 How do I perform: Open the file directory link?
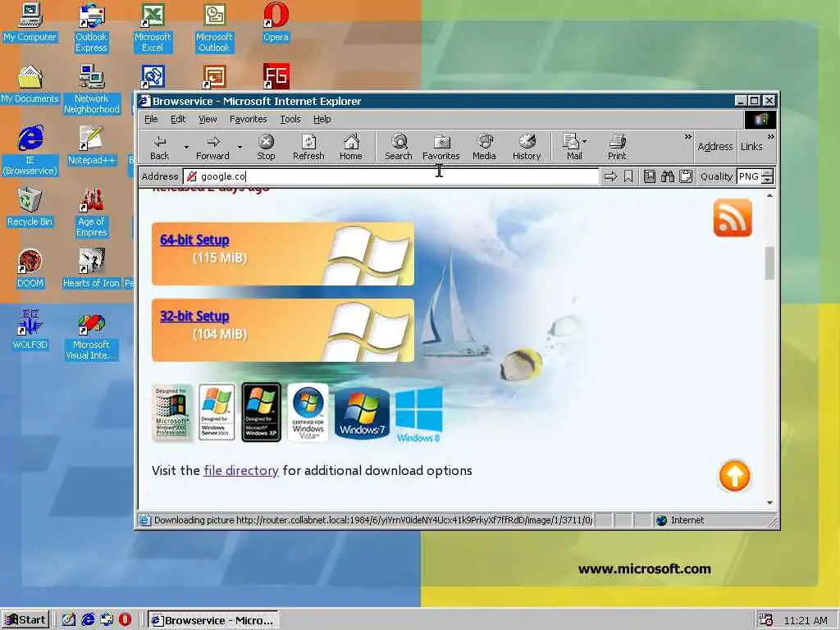(x=241, y=470)
